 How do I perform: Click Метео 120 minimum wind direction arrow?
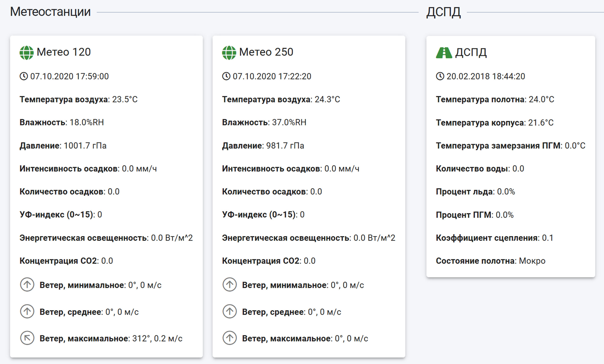27,285
